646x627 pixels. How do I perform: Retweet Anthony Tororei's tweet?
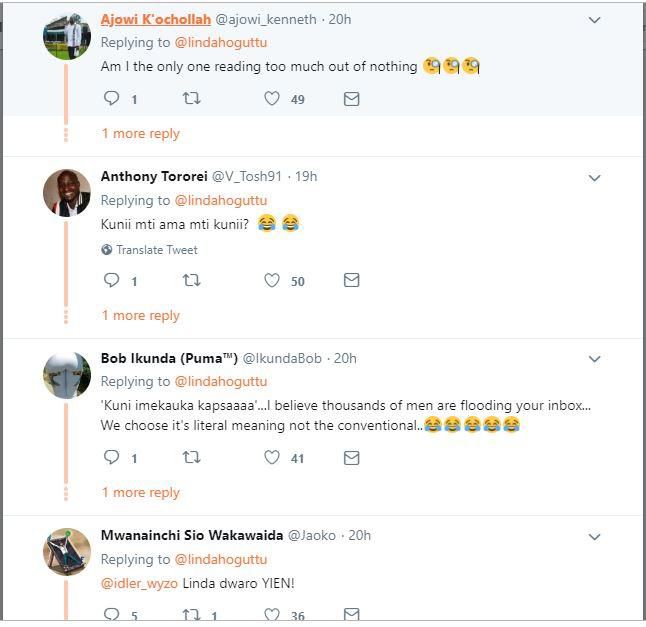click(x=191, y=281)
